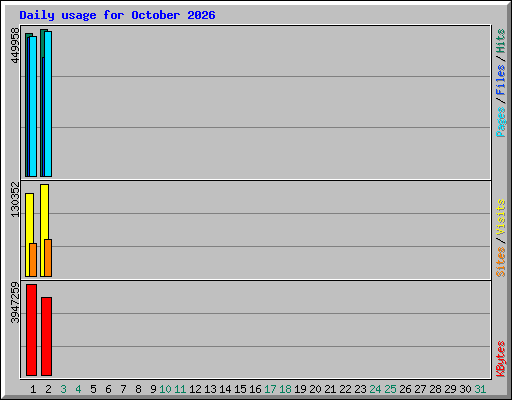
Task: Click green day label 18
Action: click(285, 389)
